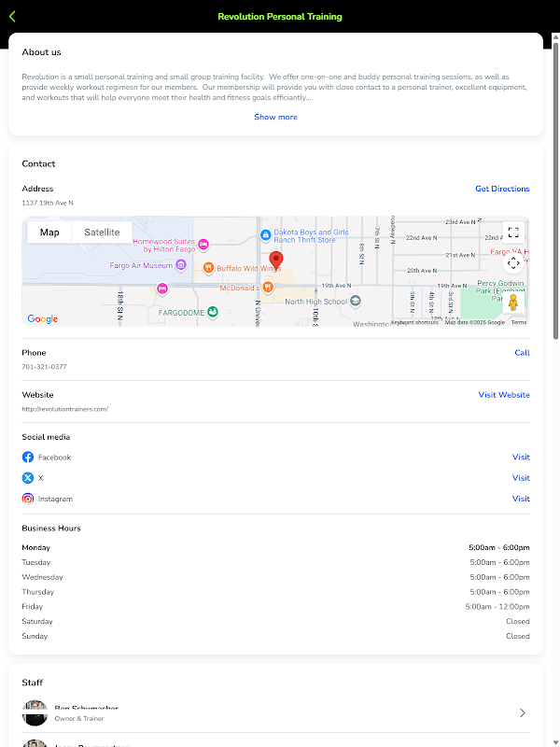Click the page vertical scrollbar
This screenshot has width=560, height=747.
[555, 190]
